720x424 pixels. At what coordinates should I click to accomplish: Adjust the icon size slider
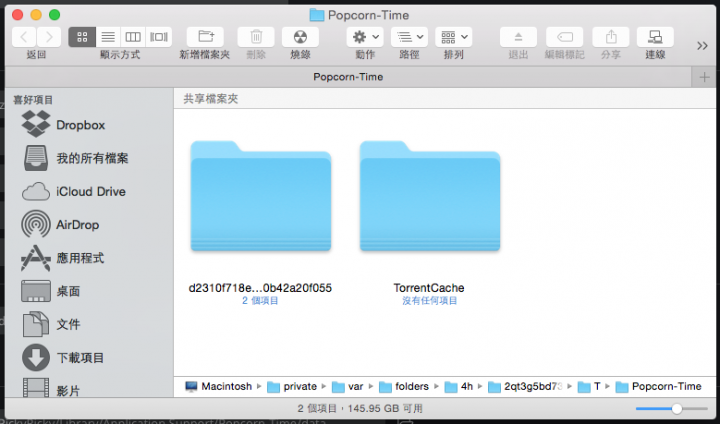click(x=677, y=408)
